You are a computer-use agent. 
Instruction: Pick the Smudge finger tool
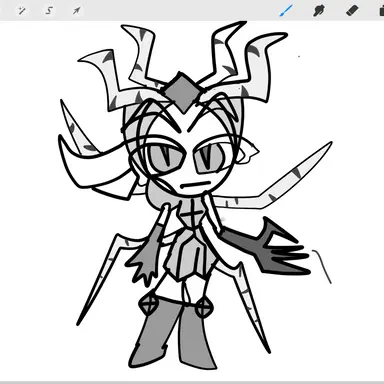319,11
